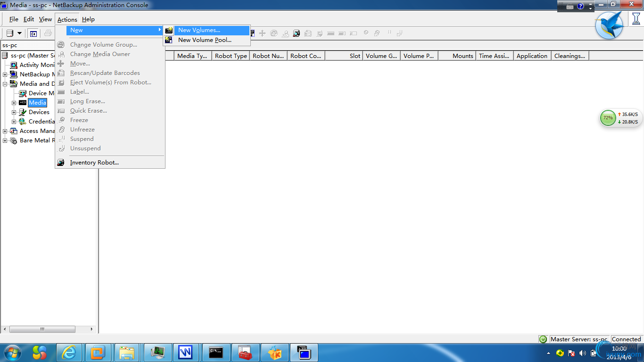Expand the NetBackup Management node
This screenshot has height=362, width=644.
5,74
